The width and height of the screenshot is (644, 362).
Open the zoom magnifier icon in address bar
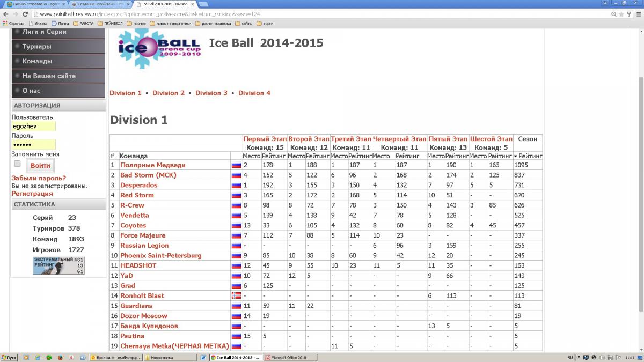(613, 14)
